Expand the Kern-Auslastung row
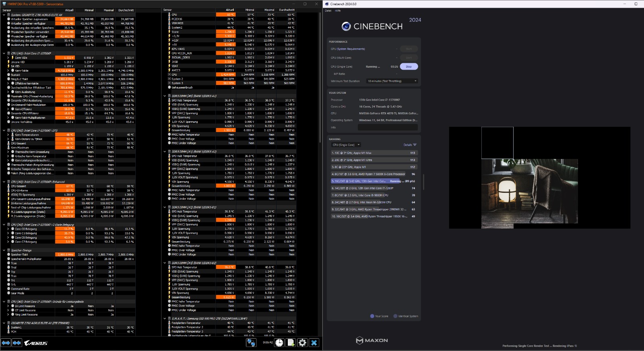 [x=8, y=92]
